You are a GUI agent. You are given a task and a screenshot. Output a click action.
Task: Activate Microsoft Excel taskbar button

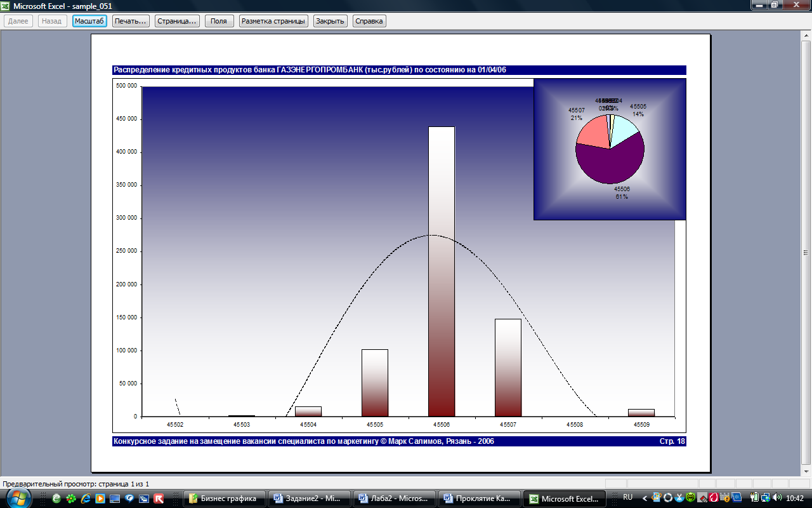(565, 498)
